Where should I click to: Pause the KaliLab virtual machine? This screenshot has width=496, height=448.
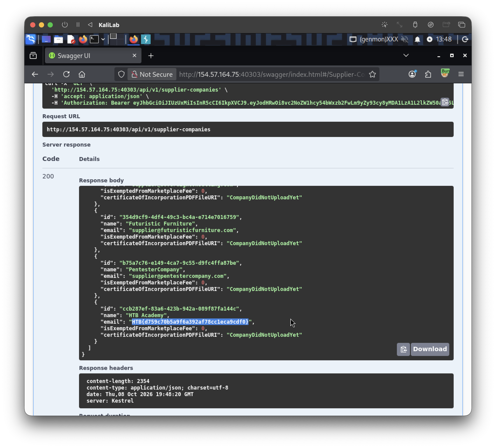(x=78, y=25)
